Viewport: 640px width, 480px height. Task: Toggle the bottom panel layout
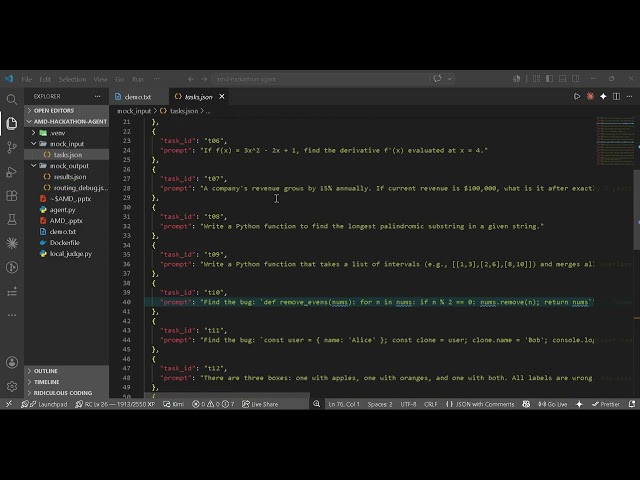tap(562, 79)
